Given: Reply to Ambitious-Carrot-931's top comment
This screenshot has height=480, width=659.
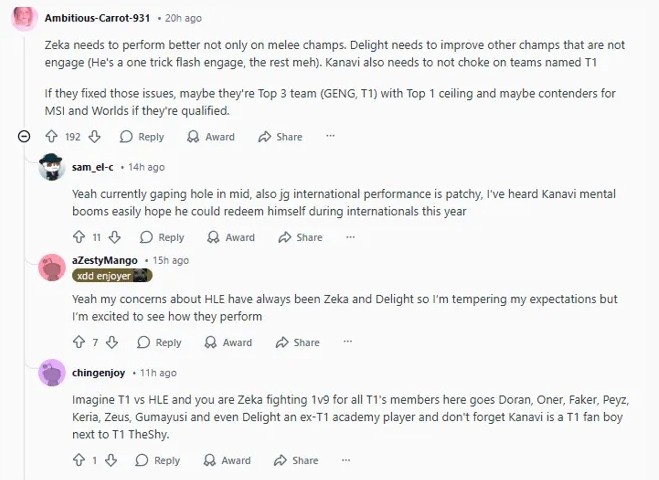Looking at the screenshot, I should pos(141,136).
